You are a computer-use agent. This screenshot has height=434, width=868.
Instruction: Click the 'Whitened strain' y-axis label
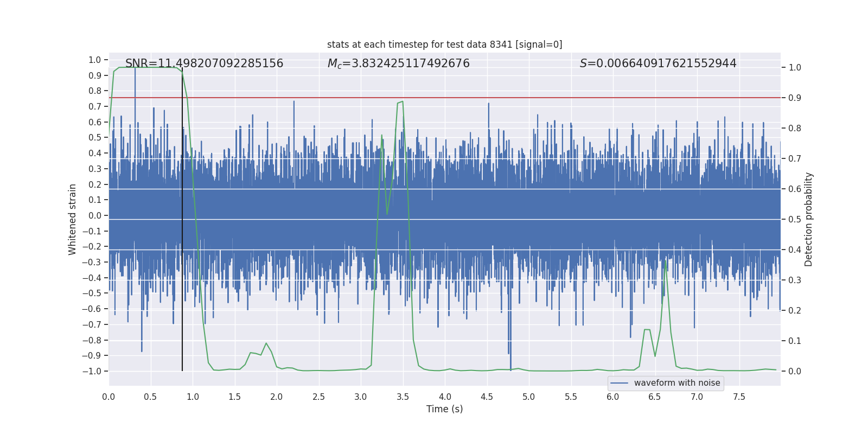(73, 219)
